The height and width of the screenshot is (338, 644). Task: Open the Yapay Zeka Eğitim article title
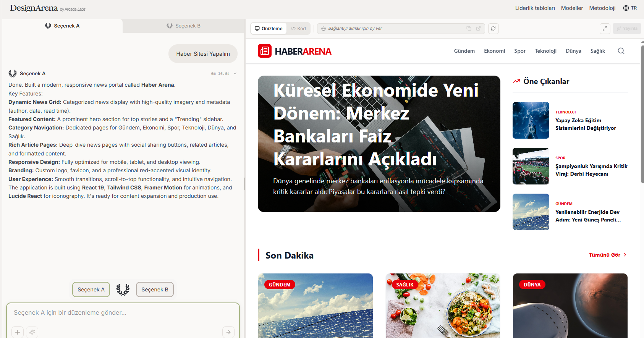click(x=586, y=124)
